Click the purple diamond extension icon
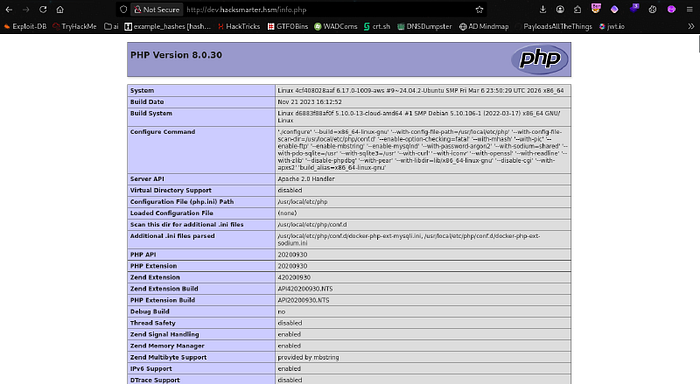The image size is (700, 384). [x=614, y=9]
